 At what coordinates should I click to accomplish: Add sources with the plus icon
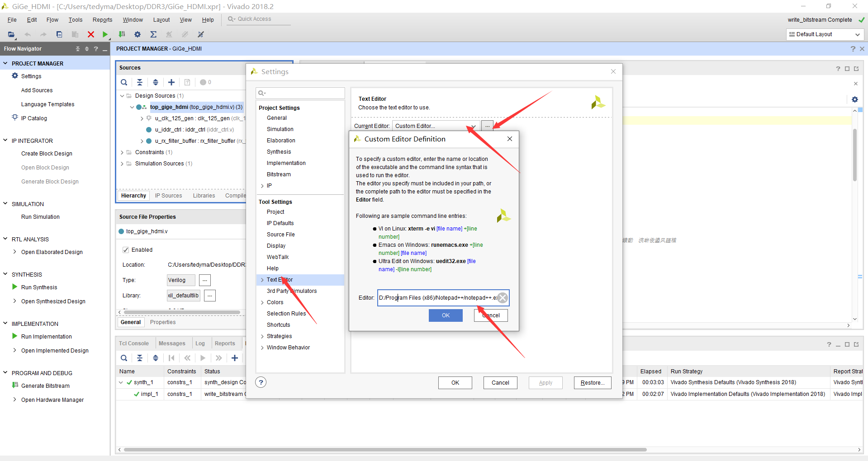click(171, 82)
